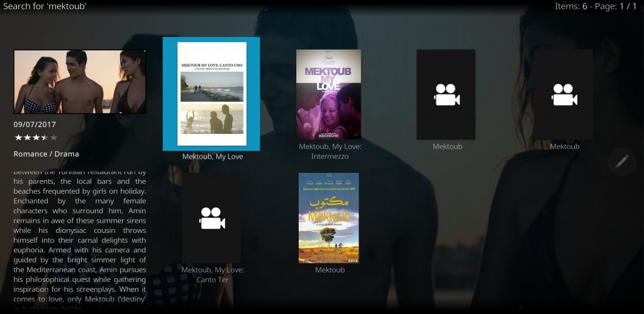This screenshot has width=644, height=314.
Task: Click the "Search for 'mektoub'" heading
Action: 45,6
